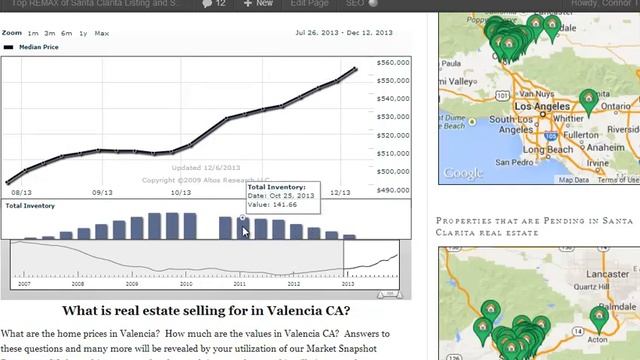Set chart zoom to 1m
Image resolution: width=640 pixels, height=360 pixels.
[x=33, y=33]
